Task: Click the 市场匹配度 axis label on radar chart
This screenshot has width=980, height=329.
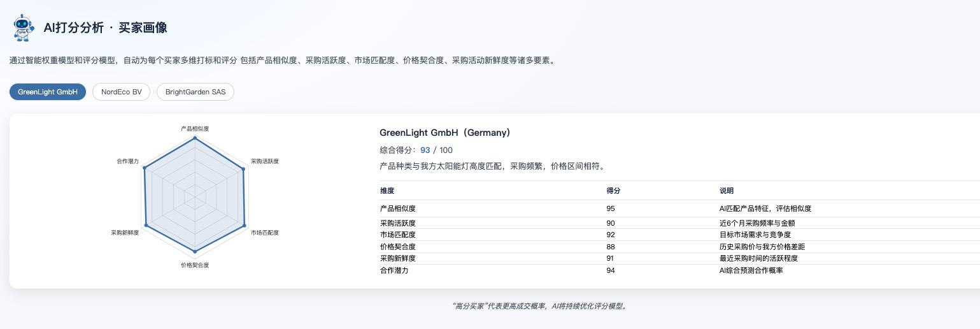Action: pyautogui.click(x=265, y=233)
